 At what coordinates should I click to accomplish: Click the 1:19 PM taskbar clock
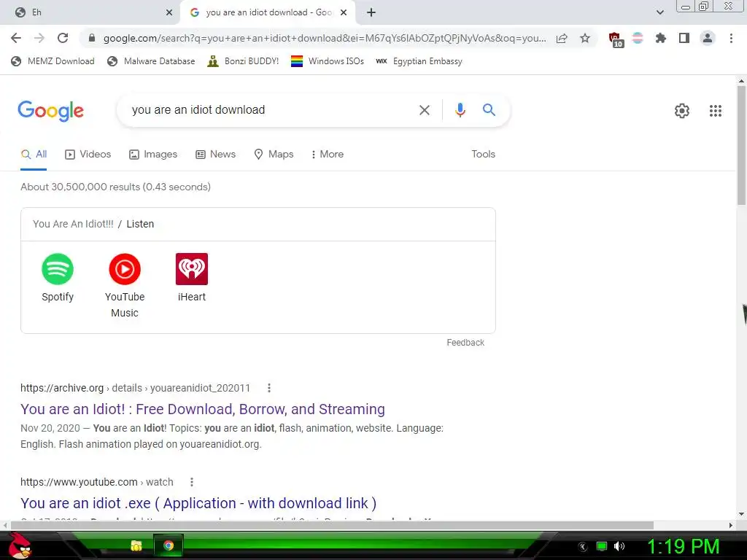(x=683, y=546)
